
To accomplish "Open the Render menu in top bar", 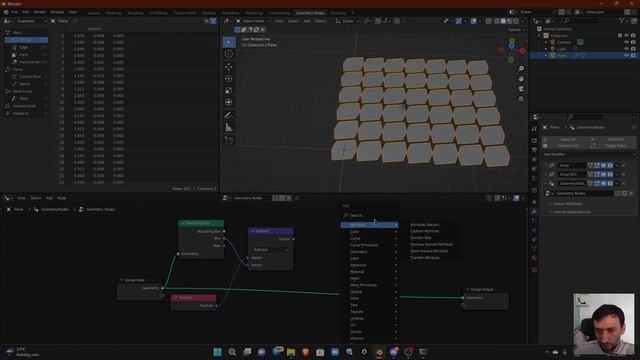I will 40,12.
